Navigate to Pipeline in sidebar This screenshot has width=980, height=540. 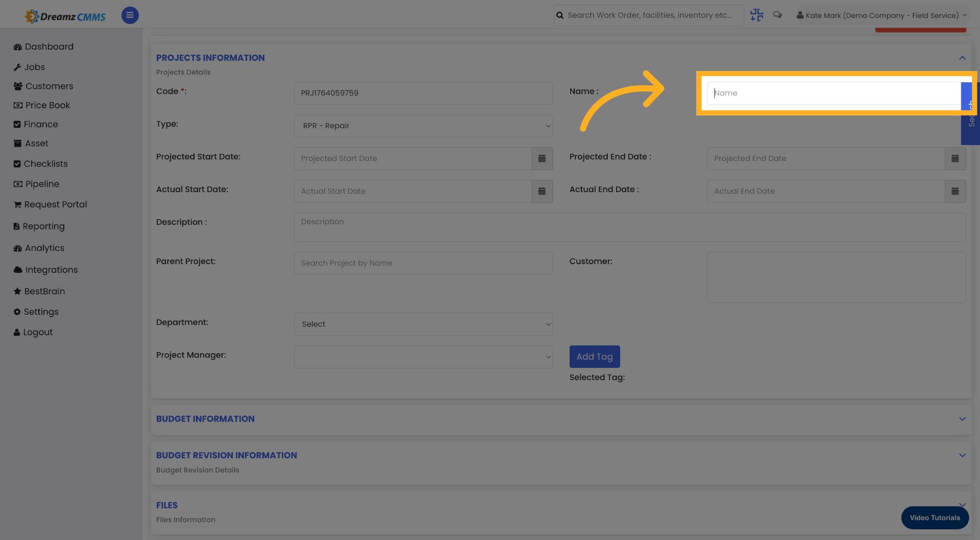tap(42, 184)
